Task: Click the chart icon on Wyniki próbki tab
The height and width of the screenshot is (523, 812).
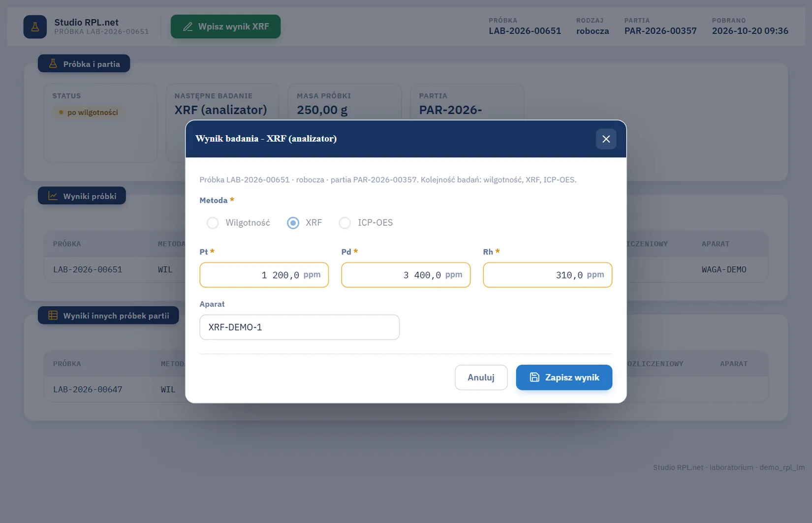Action: (53, 196)
